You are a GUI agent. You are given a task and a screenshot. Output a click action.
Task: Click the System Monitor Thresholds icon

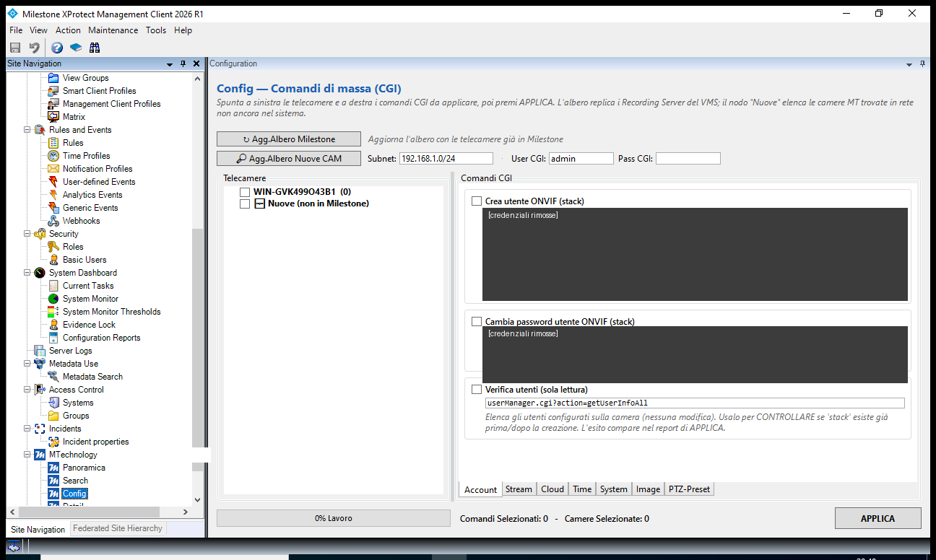tap(53, 312)
